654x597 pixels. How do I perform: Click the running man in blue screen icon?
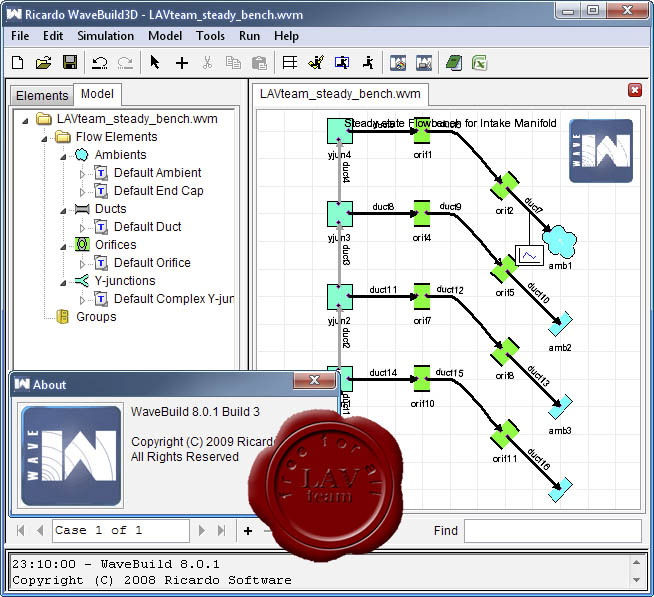(x=342, y=63)
